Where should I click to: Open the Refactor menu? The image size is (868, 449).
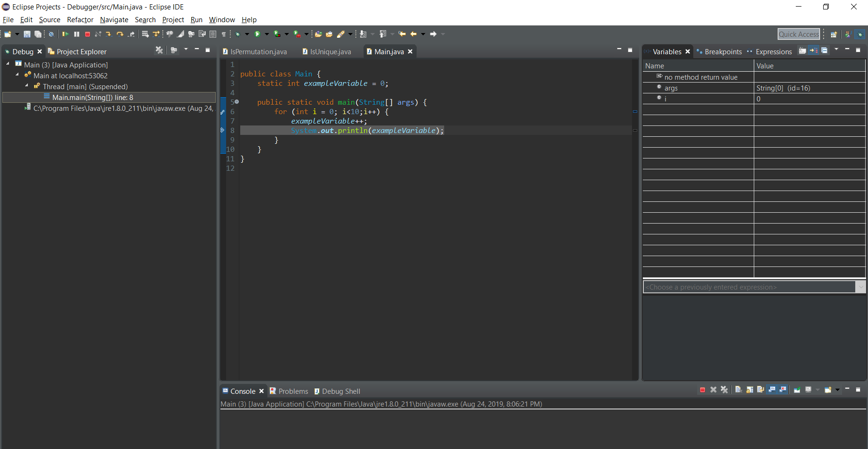[x=80, y=19]
